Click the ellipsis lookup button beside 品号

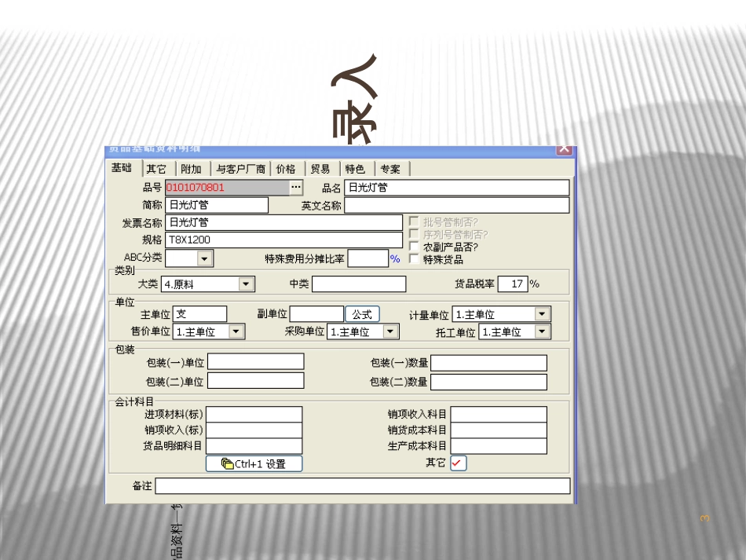tap(296, 188)
